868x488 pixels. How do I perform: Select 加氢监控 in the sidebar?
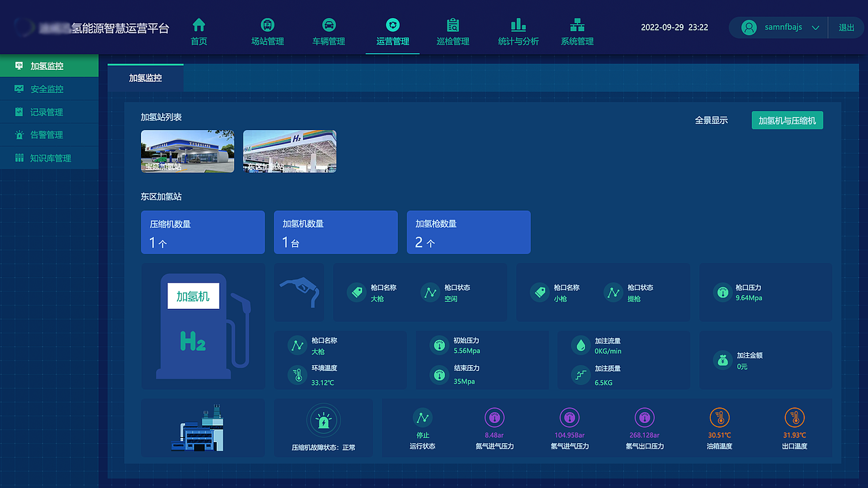click(x=49, y=66)
